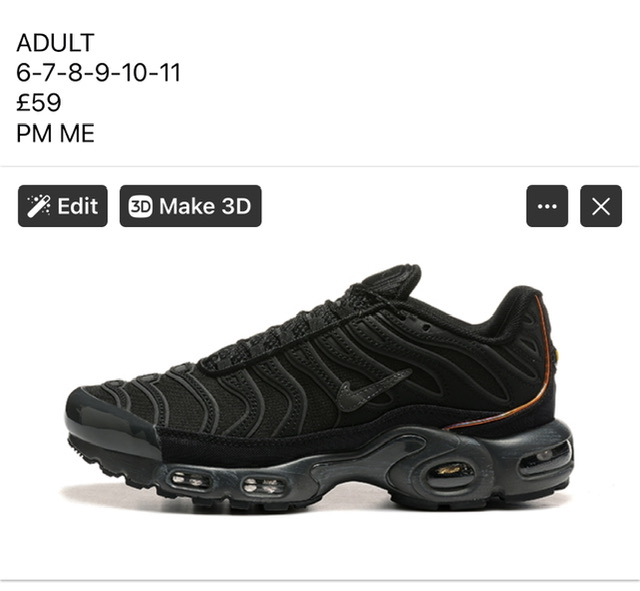Click the glossy toe cap of the shoe
This screenshot has height=591, width=640.
(x=110, y=418)
